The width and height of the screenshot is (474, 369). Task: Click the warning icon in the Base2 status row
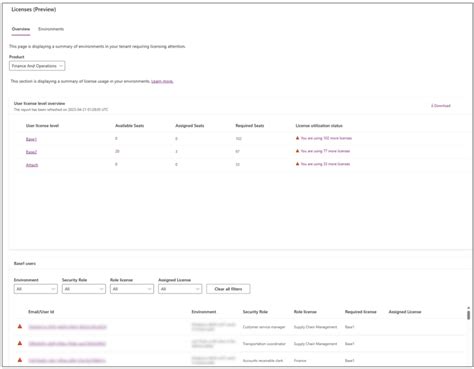[x=297, y=151]
